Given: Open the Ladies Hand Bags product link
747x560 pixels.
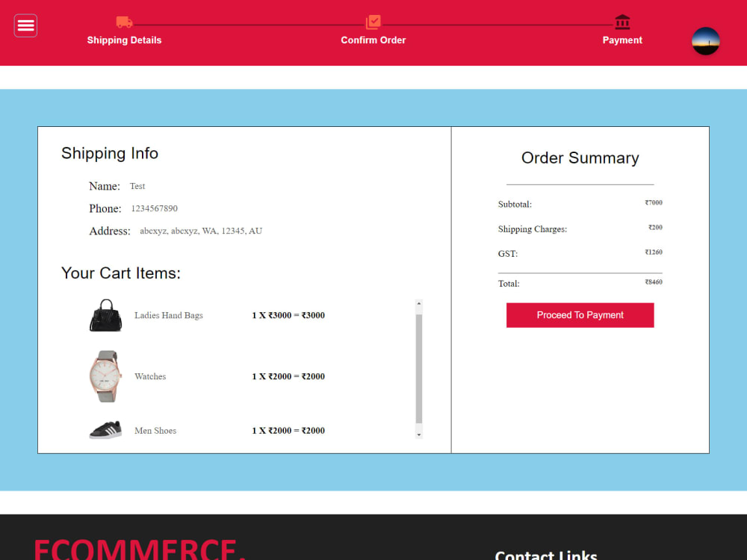Looking at the screenshot, I should tap(169, 315).
